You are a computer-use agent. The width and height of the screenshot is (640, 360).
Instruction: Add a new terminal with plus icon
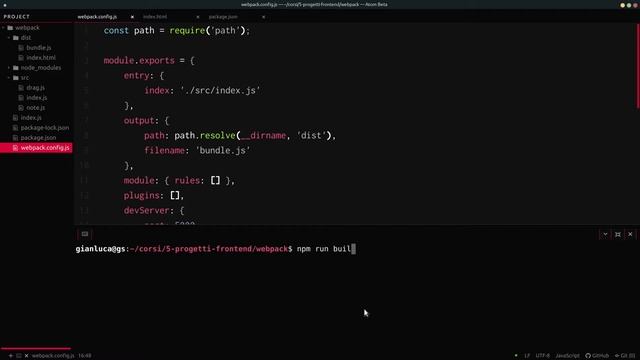pos(11,356)
